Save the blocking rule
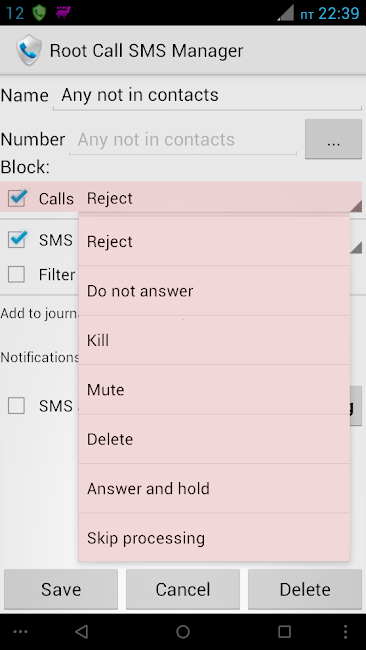Image resolution: width=366 pixels, height=650 pixels. tap(61, 589)
